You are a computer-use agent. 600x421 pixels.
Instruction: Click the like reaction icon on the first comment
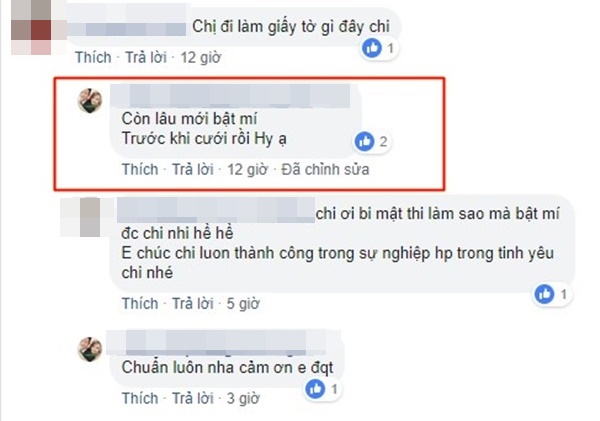pyautogui.click(x=372, y=48)
